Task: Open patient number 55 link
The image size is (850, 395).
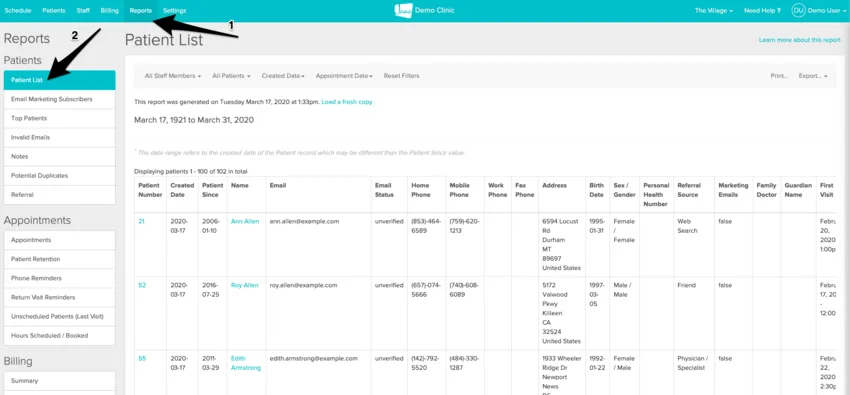Action: [x=142, y=358]
